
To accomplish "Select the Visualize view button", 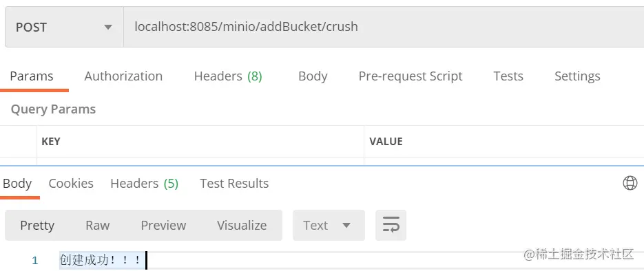I will (242, 225).
